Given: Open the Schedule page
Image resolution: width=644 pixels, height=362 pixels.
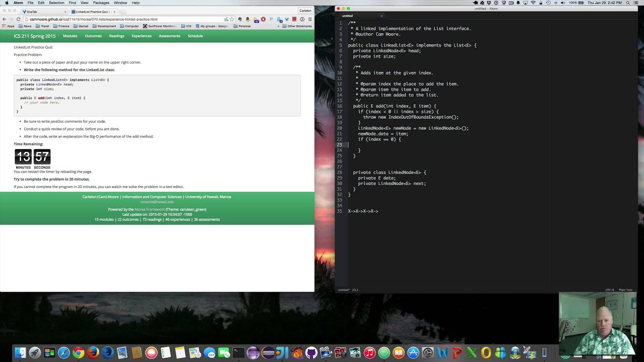Looking at the screenshot, I should (x=195, y=36).
